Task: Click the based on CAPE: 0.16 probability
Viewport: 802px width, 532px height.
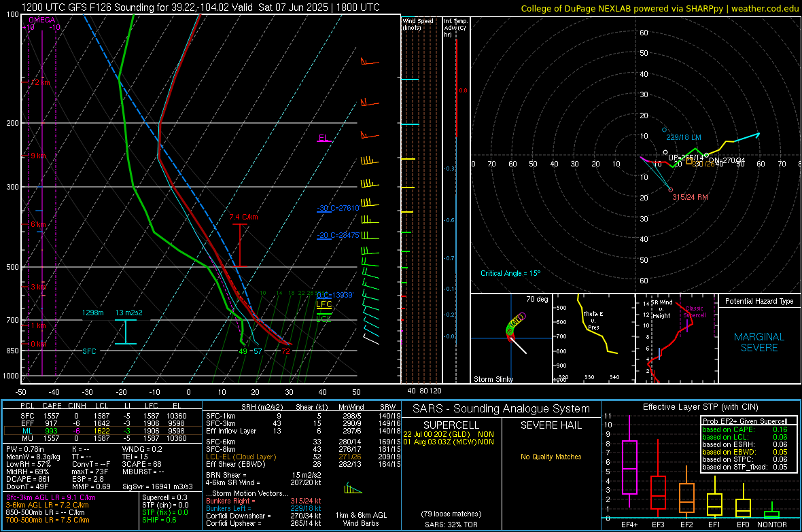Action: tap(745, 429)
